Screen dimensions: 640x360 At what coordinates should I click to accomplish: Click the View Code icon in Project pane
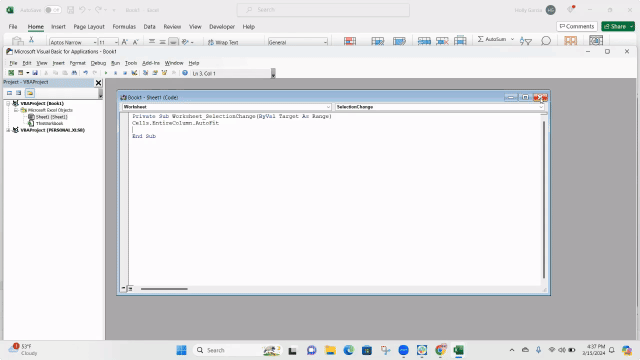click(x=9, y=93)
